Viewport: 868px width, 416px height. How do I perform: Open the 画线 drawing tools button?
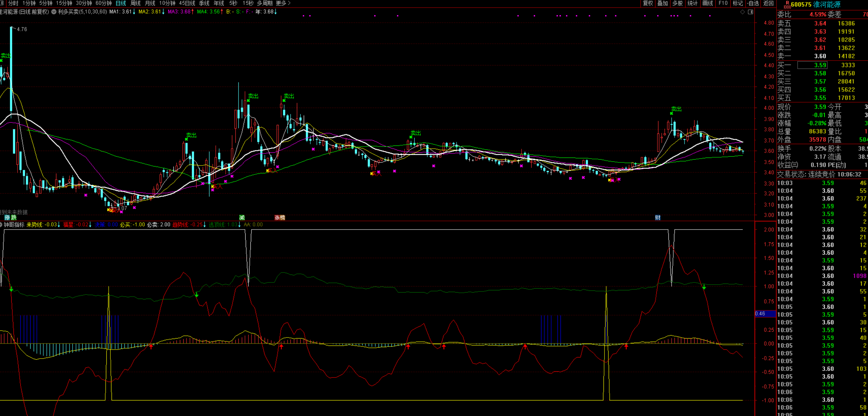pos(707,3)
